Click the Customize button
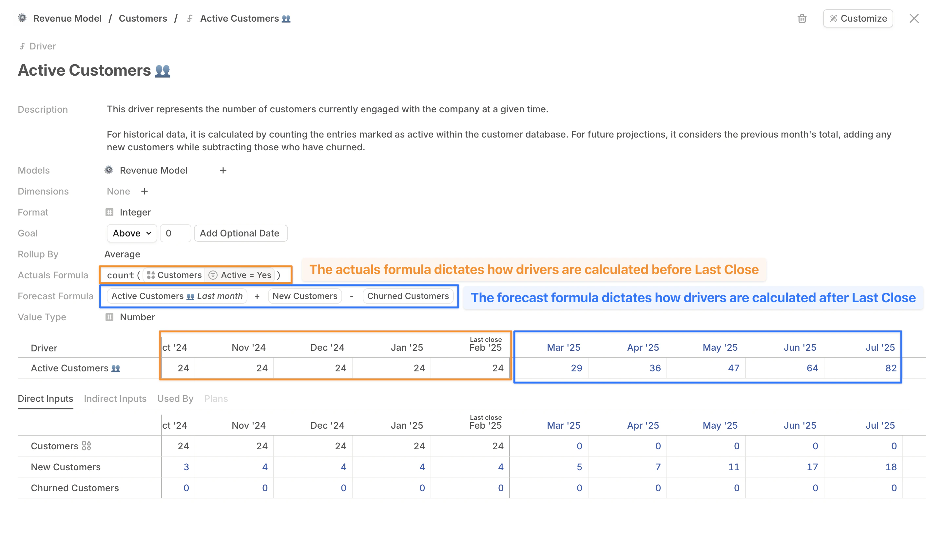 (858, 18)
